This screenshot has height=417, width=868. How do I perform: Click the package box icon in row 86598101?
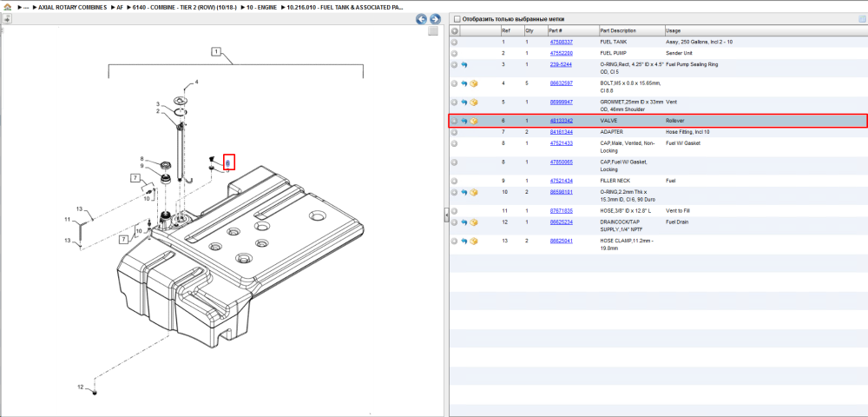coord(474,192)
